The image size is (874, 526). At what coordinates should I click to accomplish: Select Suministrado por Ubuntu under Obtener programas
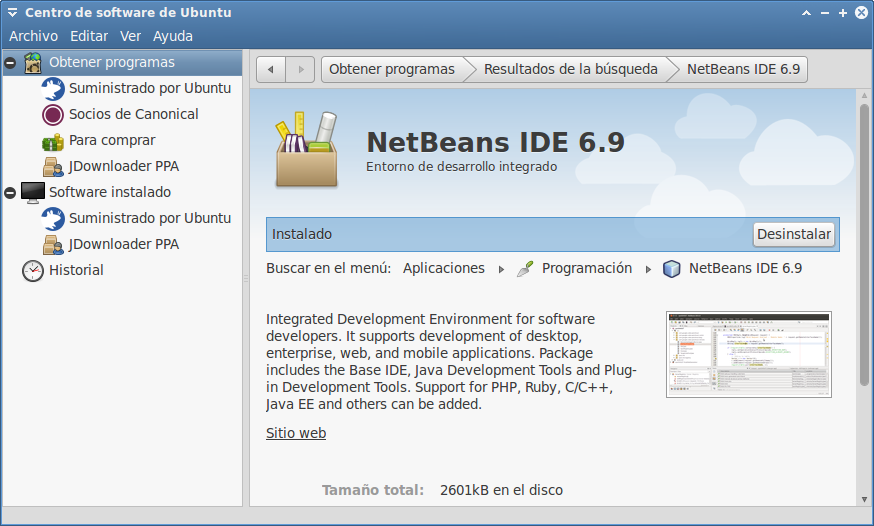pyautogui.click(x=150, y=89)
